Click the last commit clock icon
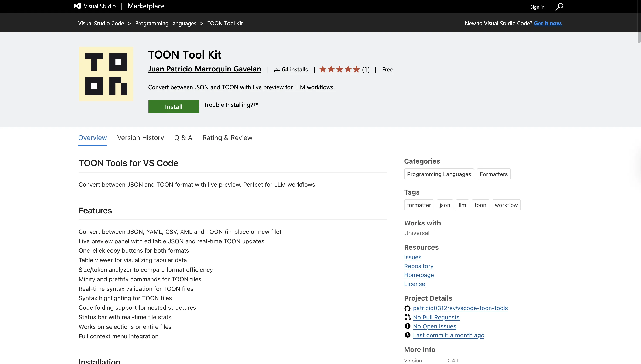641x364 pixels. [x=408, y=335]
